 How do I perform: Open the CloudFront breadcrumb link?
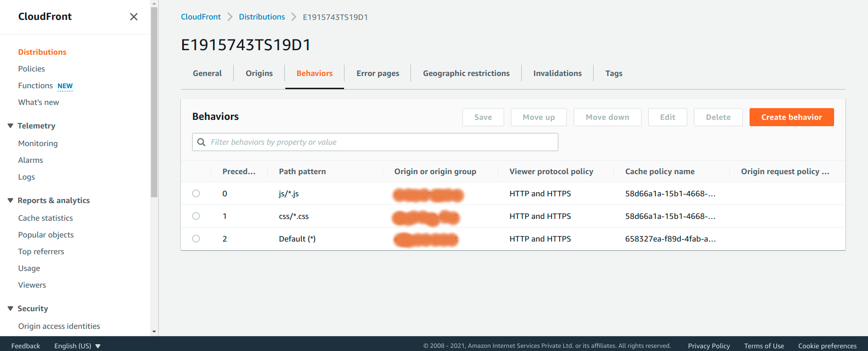coord(201,17)
